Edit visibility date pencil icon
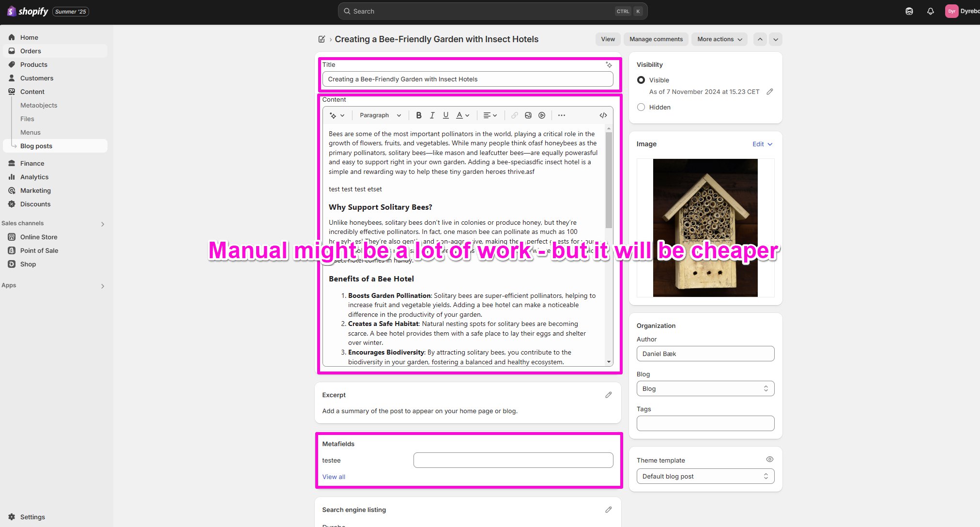The width and height of the screenshot is (980, 527). point(769,92)
